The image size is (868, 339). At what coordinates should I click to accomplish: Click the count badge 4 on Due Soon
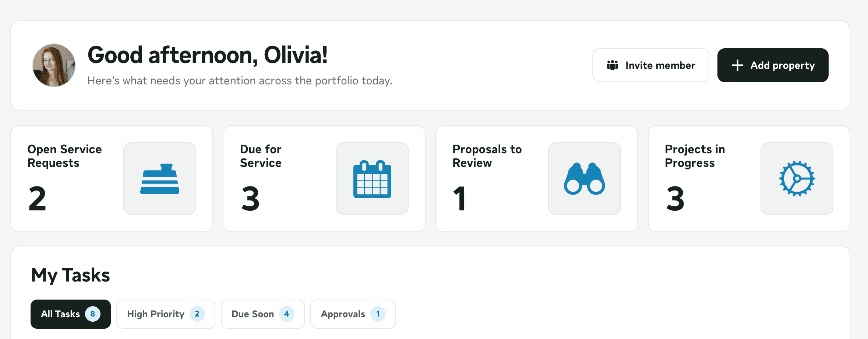point(287,314)
